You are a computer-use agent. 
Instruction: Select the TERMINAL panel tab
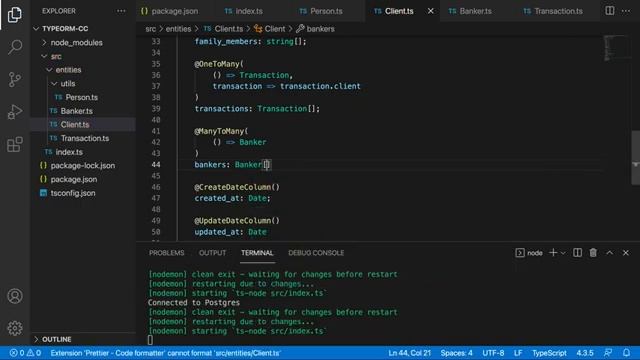point(257,253)
